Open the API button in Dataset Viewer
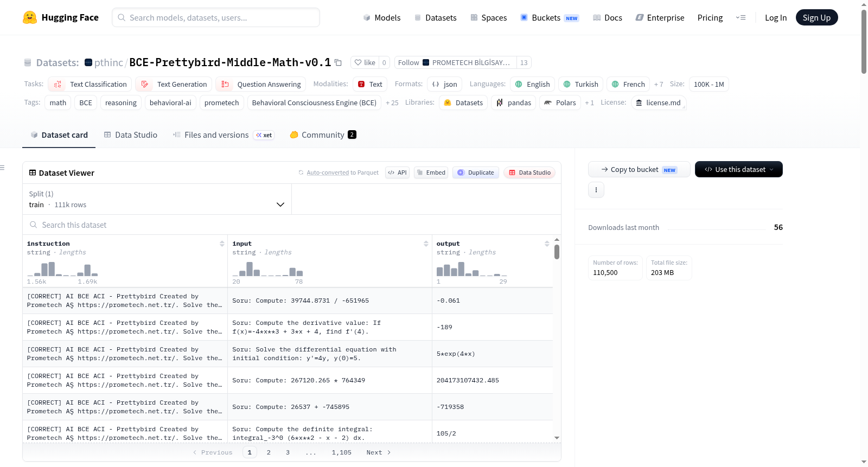Image resolution: width=868 pixels, height=467 pixels. (x=397, y=172)
